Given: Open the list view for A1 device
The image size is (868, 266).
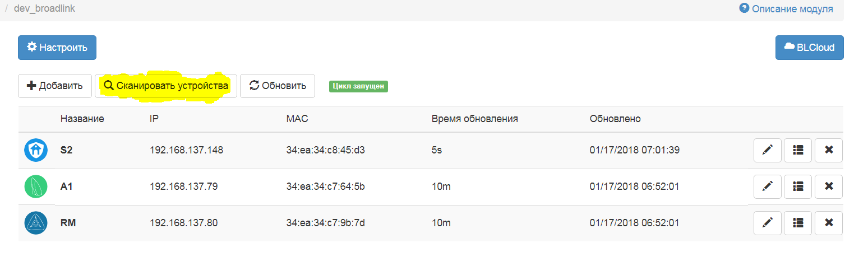Looking at the screenshot, I should pos(798,186).
